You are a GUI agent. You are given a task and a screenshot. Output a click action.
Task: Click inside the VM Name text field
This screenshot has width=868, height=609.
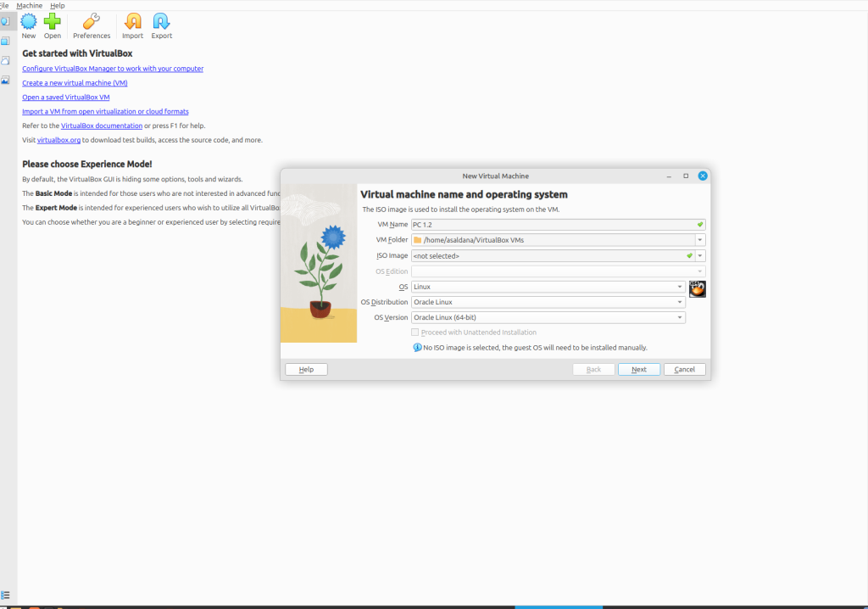551,225
